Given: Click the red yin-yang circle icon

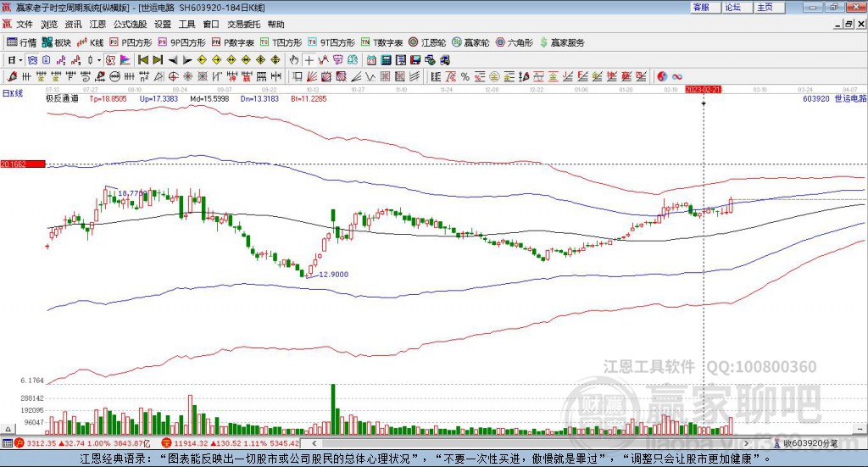Looking at the screenshot, I should (661, 76).
